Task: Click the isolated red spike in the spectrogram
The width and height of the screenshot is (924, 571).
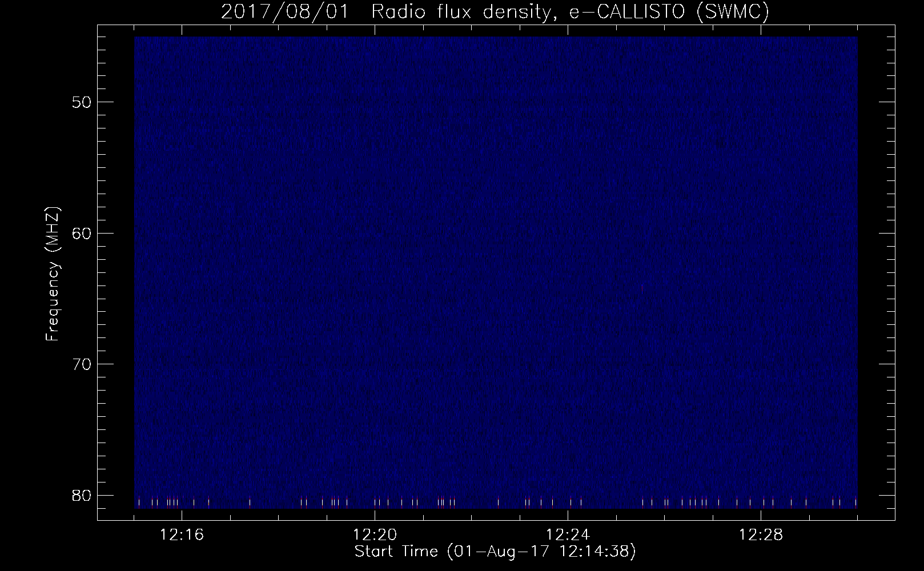Action: coord(642,289)
